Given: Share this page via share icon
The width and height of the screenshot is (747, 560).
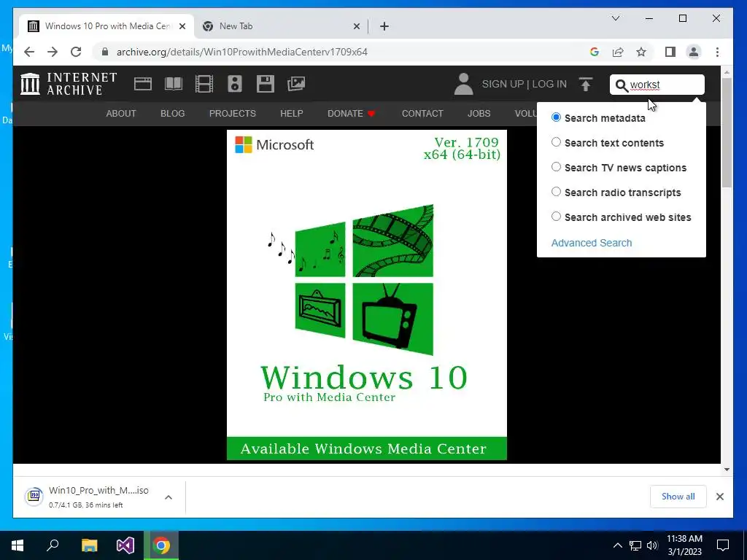Looking at the screenshot, I should [x=618, y=52].
